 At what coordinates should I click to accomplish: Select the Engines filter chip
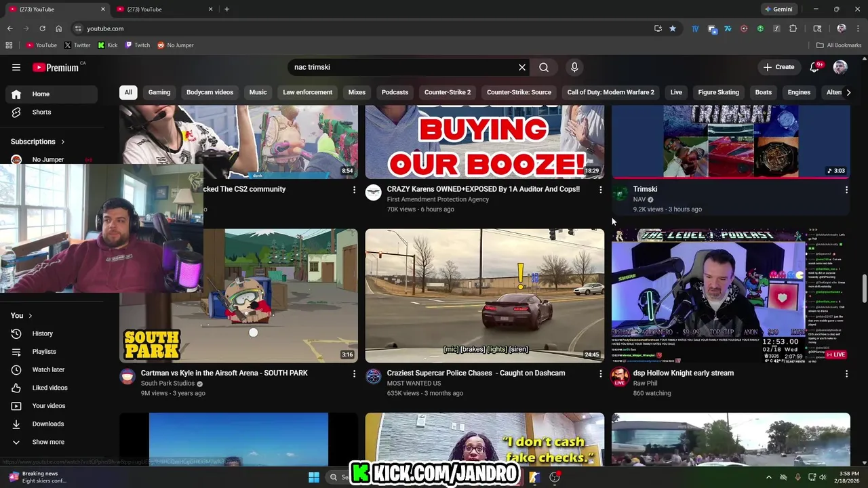(799, 92)
